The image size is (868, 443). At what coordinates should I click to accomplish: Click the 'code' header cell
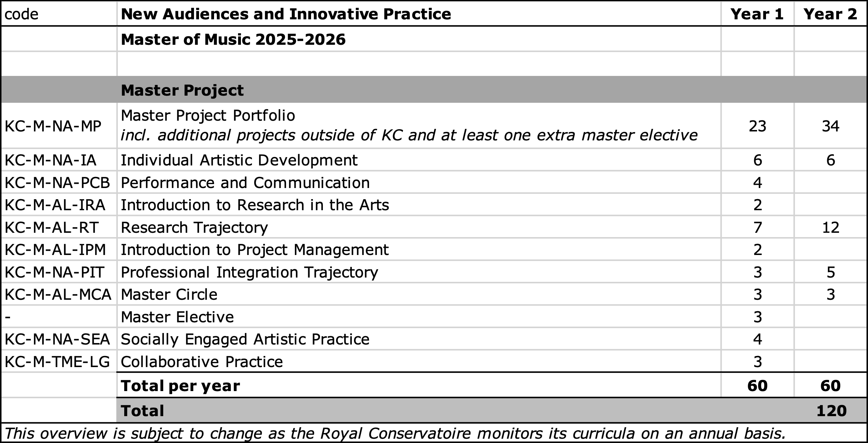(x=21, y=14)
